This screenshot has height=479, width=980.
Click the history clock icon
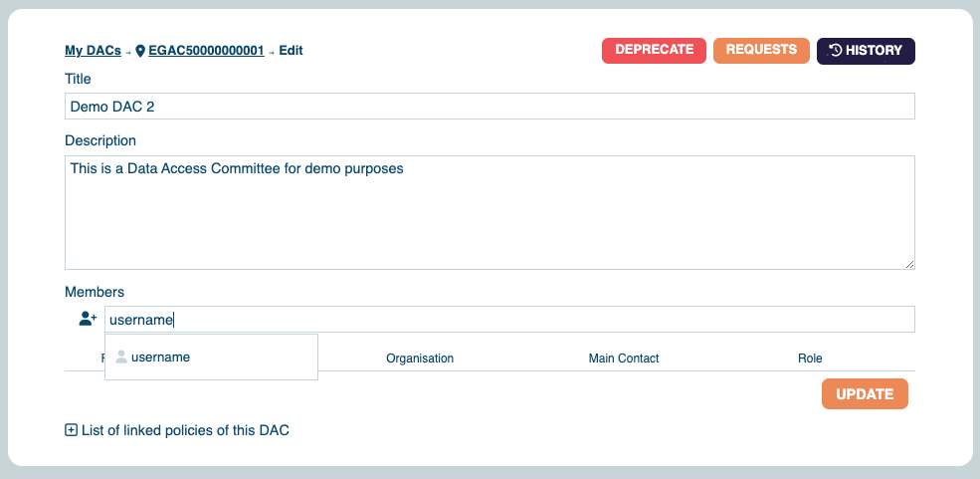pos(836,51)
